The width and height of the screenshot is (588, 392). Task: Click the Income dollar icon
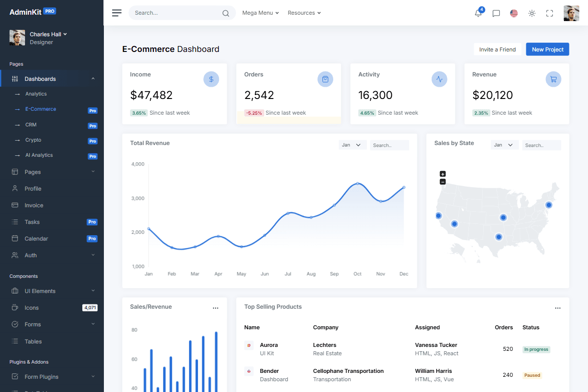coord(211,79)
